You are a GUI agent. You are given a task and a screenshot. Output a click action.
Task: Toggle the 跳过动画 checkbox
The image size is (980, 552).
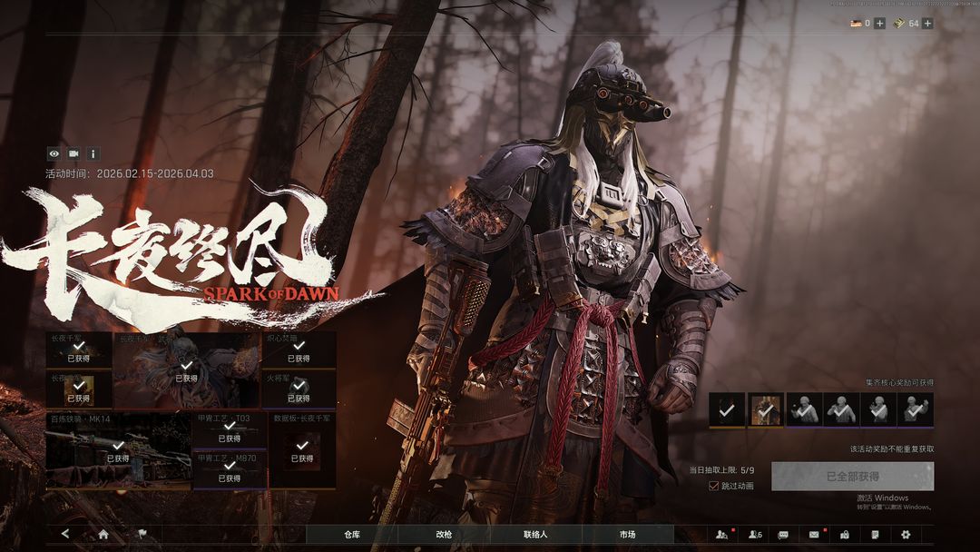tap(714, 486)
